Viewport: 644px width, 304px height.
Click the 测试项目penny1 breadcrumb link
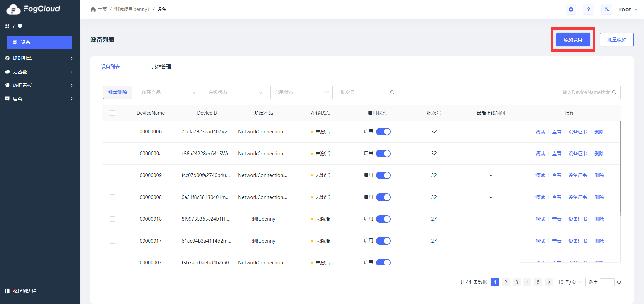coord(132,9)
